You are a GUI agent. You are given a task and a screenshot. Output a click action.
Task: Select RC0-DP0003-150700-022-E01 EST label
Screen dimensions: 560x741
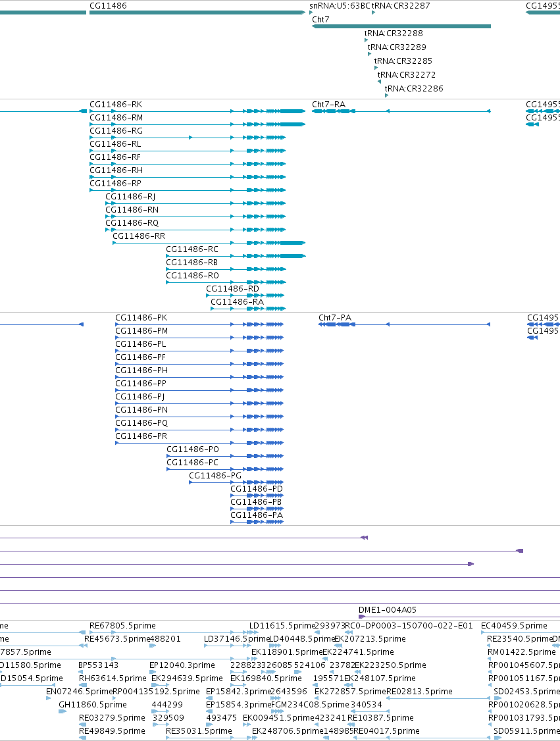409,626
